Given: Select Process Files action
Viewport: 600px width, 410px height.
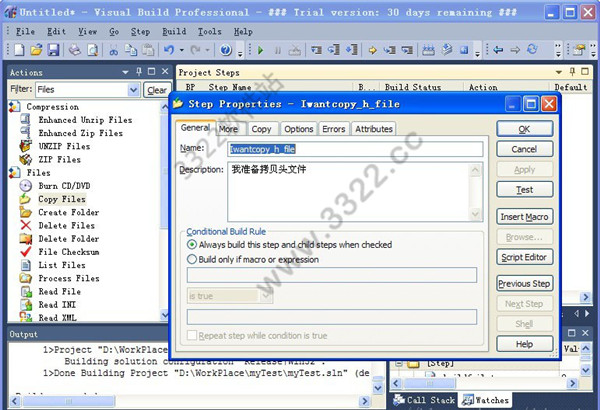Looking at the screenshot, I should pos(69,278).
